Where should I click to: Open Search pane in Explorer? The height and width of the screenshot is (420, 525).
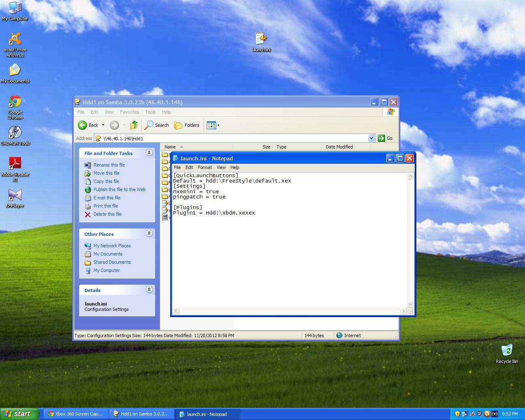[x=157, y=125]
